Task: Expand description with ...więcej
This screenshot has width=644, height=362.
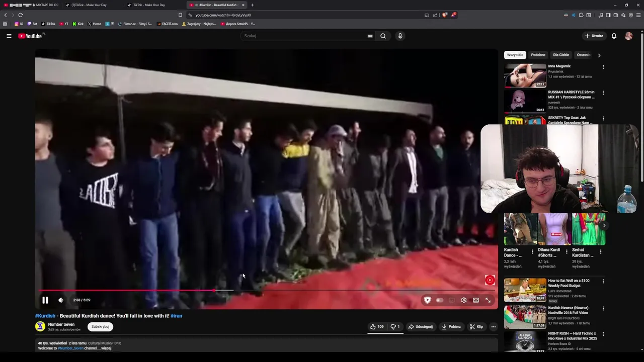Action: click(x=105, y=348)
